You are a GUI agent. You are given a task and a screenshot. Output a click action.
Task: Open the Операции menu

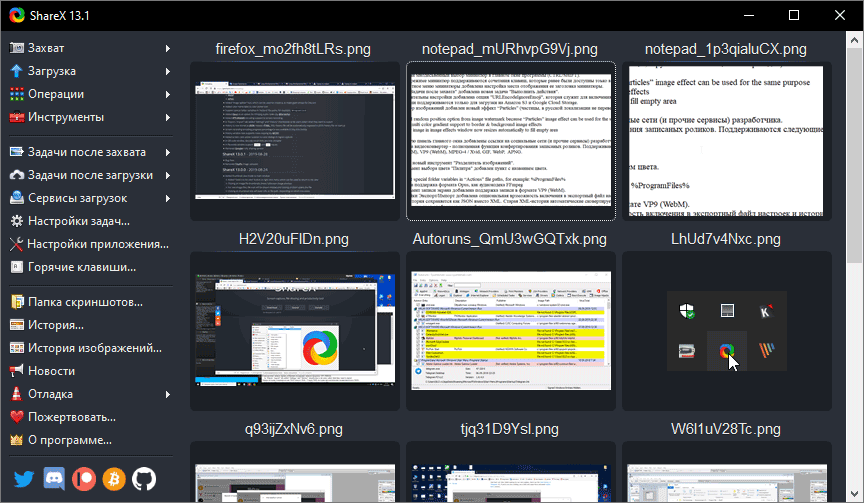90,94
